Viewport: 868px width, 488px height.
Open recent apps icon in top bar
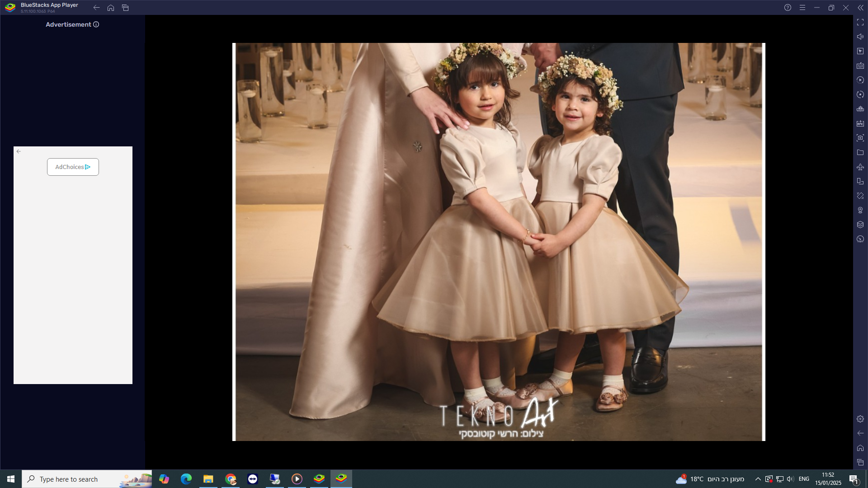(x=125, y=8)
